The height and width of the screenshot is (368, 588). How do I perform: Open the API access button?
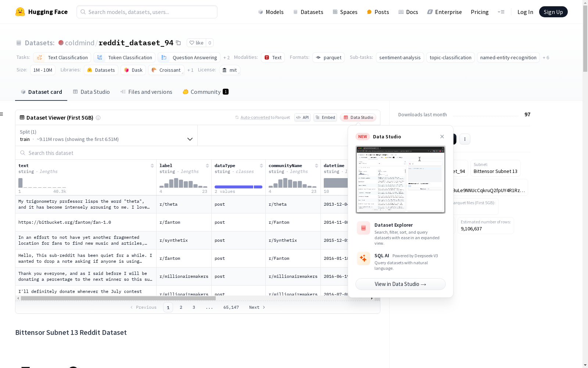(302, 117)
